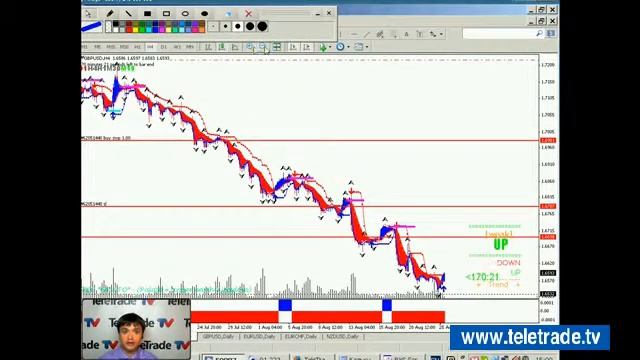
Task: Choose the black color swatch
Action: (116, 24)
